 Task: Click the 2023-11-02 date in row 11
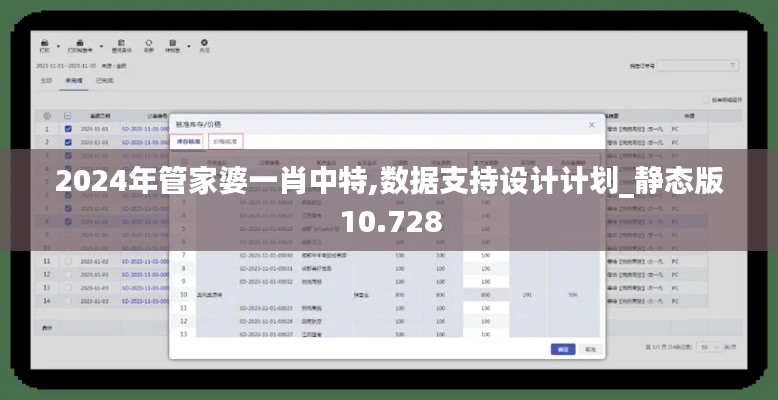tap(94, 261)
